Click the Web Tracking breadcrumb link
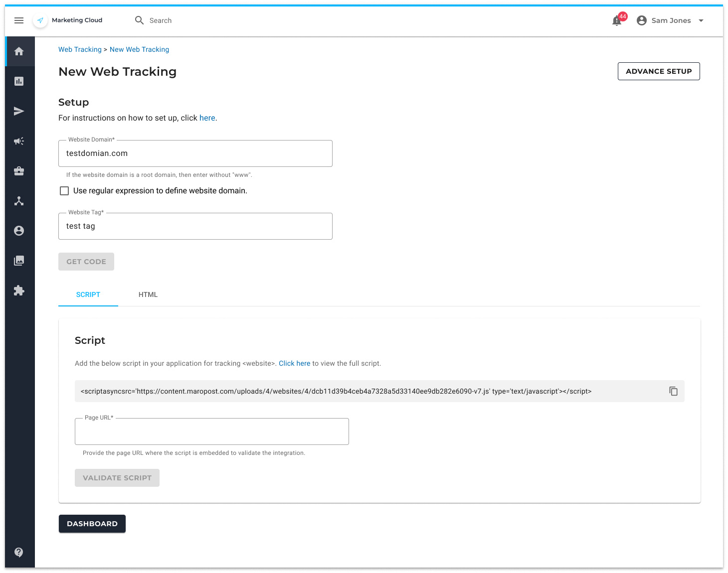Image resolution: width=728 pixels, height=573 pixels. click(80, 49)
